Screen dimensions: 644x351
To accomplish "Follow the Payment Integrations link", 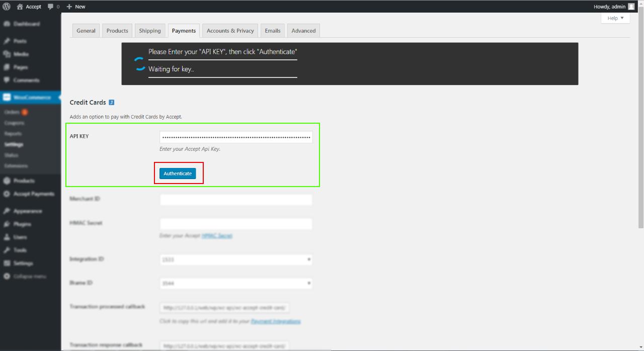I will click(276, 321).
